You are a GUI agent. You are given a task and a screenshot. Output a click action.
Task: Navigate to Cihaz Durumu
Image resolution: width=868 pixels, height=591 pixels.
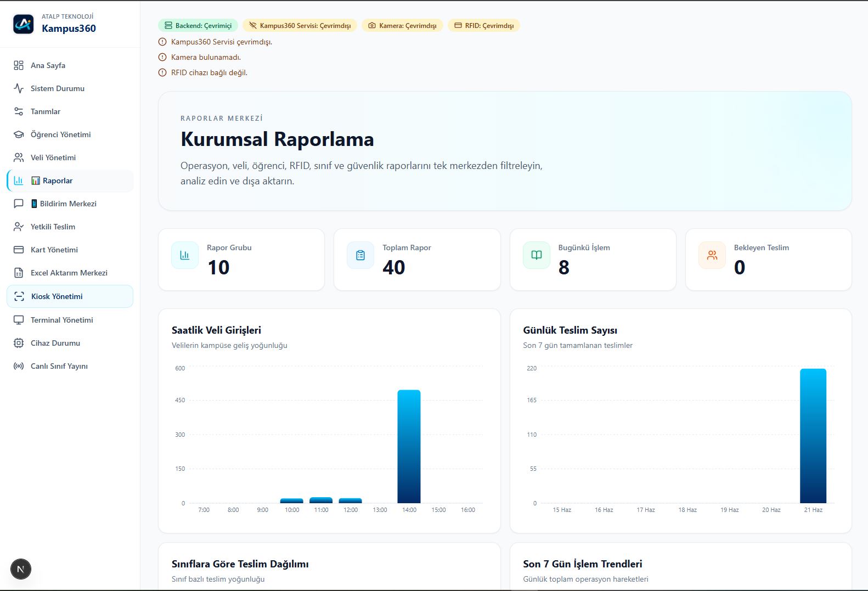click(x=70, y=343)
